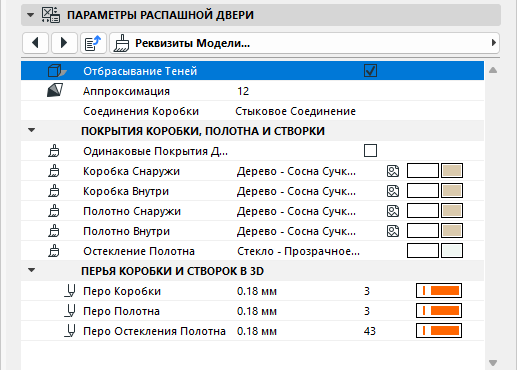Image resolution: width=517 pixels, height=370 pixels.
Task: Click white hatch preview of Коробка Снаружи
Action: click(x=423, y=171)
